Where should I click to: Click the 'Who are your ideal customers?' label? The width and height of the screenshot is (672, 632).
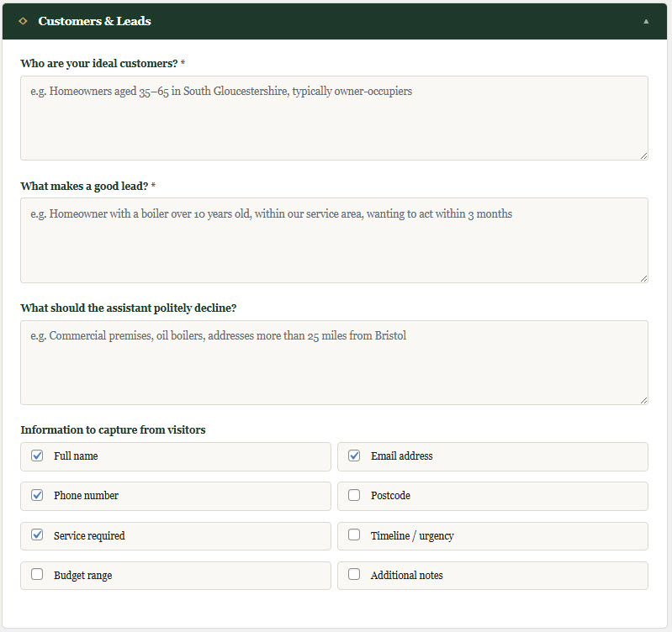click(98, 63)
